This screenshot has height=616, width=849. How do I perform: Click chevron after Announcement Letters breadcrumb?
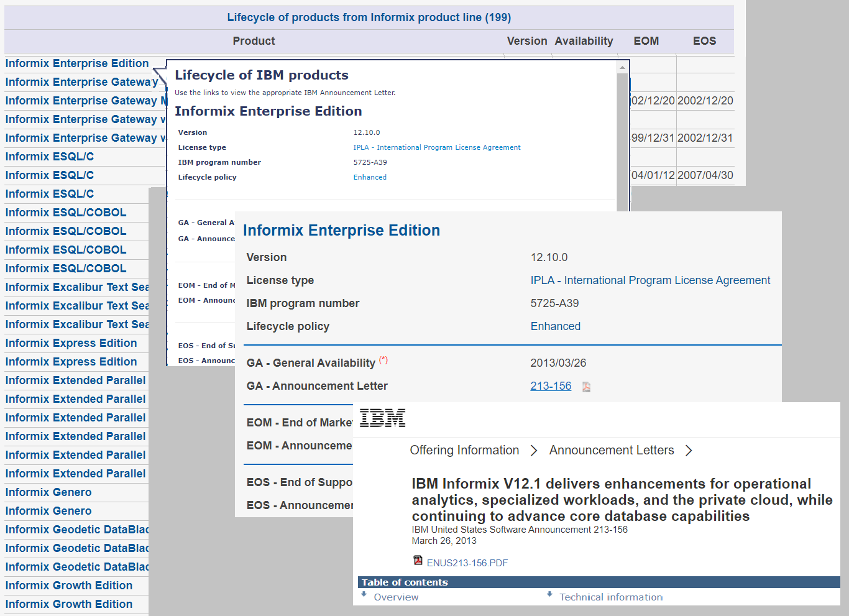(689, 451)
